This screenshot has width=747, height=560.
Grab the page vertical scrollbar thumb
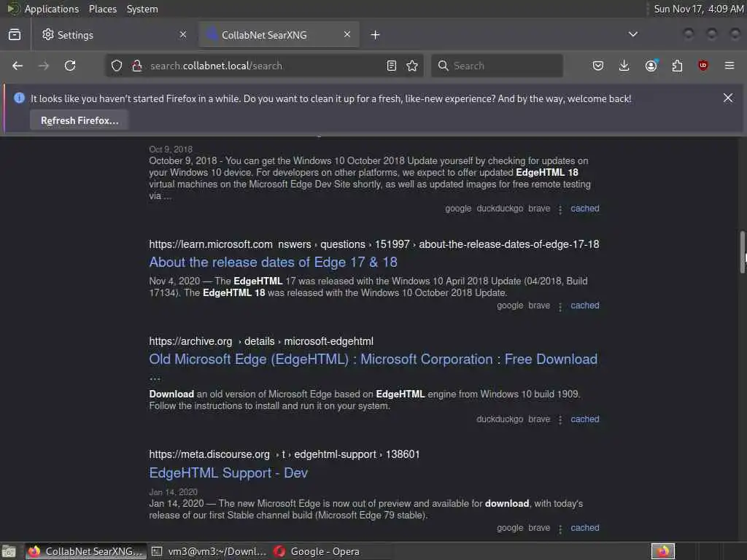(x=742, y=252)
